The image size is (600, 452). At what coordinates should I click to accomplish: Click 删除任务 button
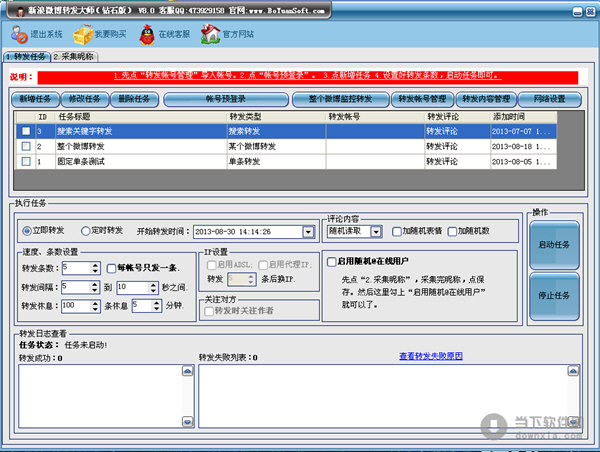coord(134,99)
